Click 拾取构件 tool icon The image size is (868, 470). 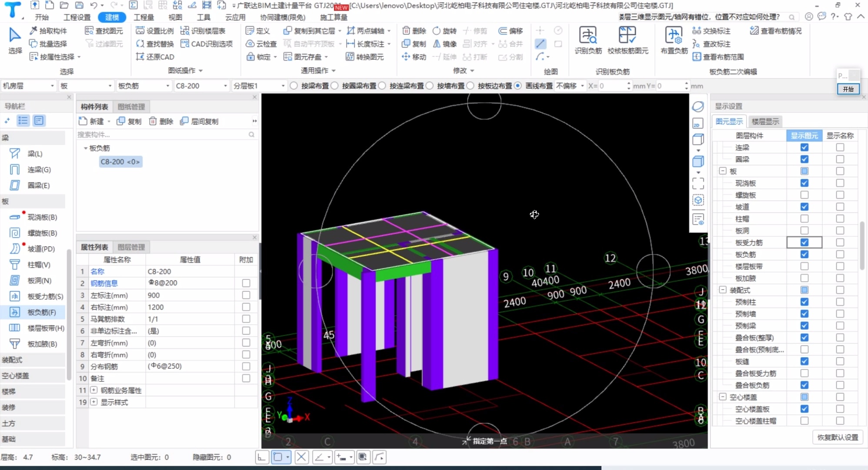pyautogui.click(x=33, y=30)
